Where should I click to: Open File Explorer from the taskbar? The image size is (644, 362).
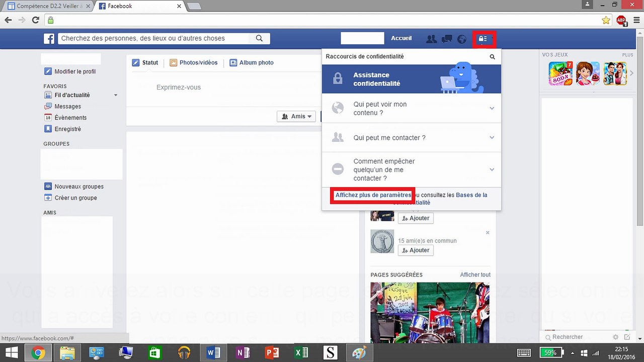[x=67, y=353]
